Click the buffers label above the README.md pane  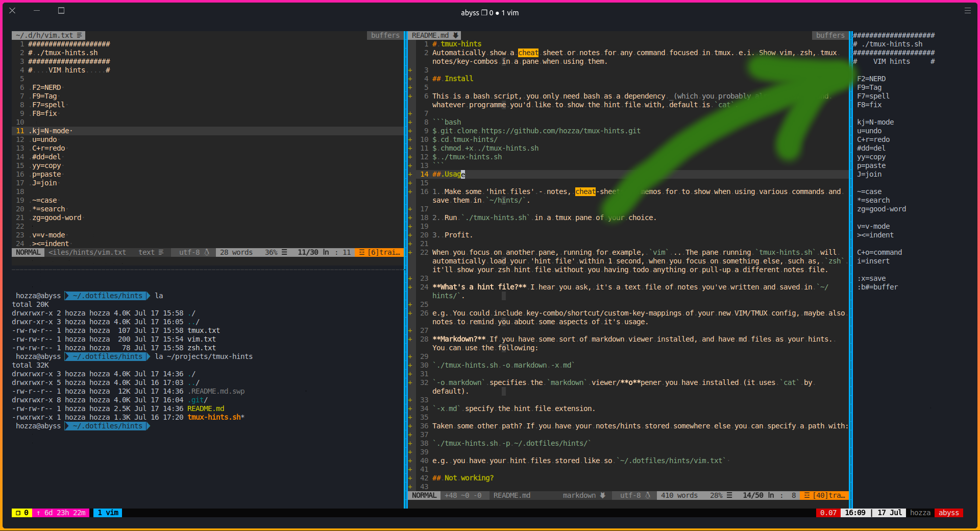(x=830, y=35)
